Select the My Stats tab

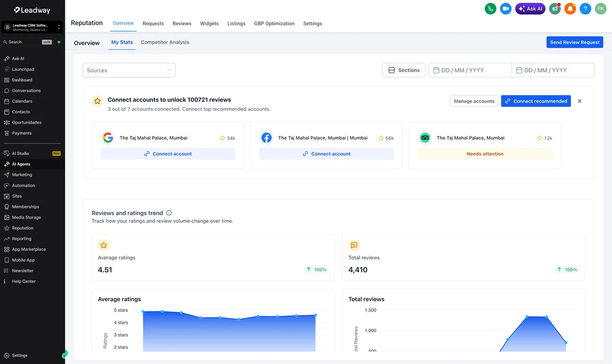[x=122, y=42]
